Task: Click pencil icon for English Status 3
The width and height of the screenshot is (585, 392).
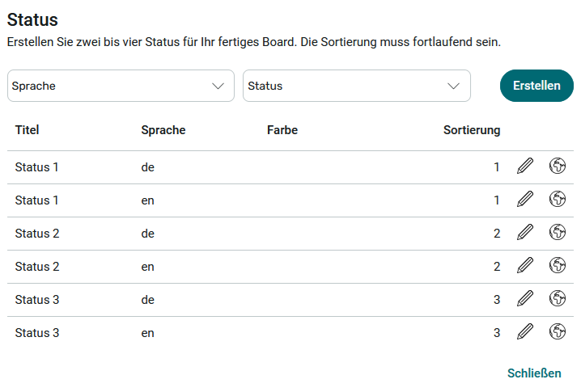Action: pyautogui.click(x=525, y=331)
